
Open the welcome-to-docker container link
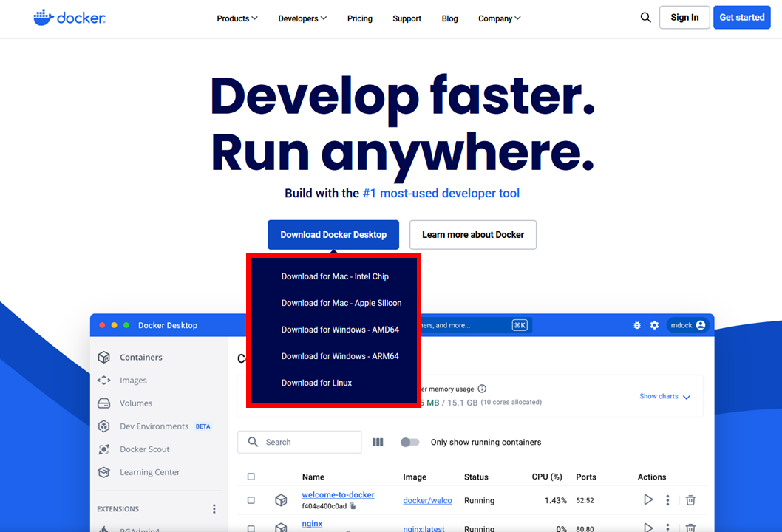[338, 494]
